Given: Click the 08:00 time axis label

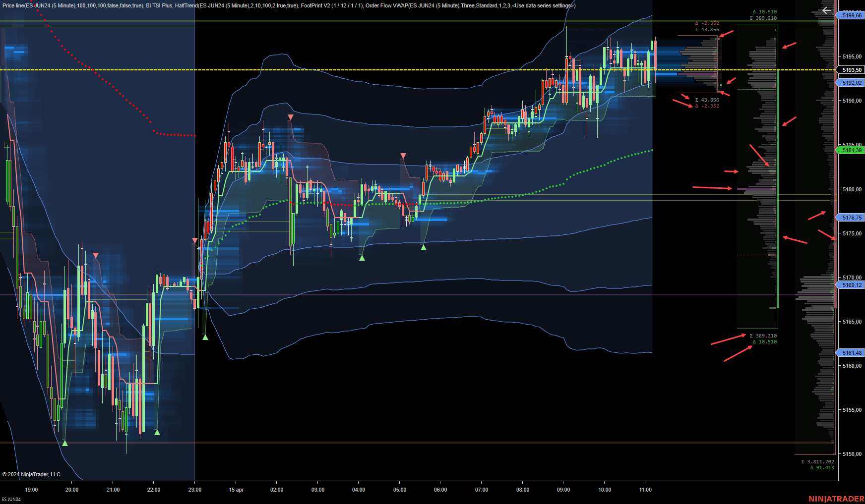Looking at the screenshot, I should tap(523, 490).
